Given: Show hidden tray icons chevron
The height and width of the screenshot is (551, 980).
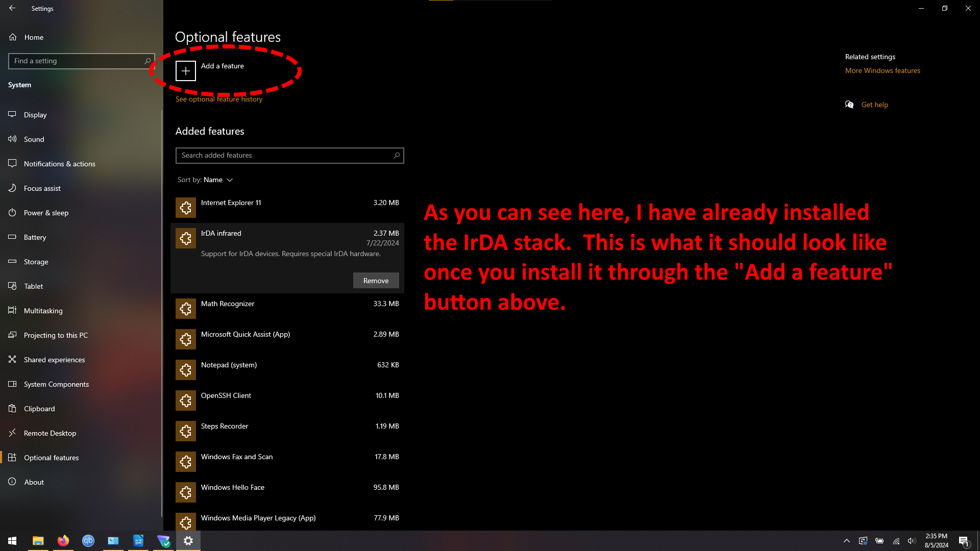Looking at the screenshot, I should point(846,541).
